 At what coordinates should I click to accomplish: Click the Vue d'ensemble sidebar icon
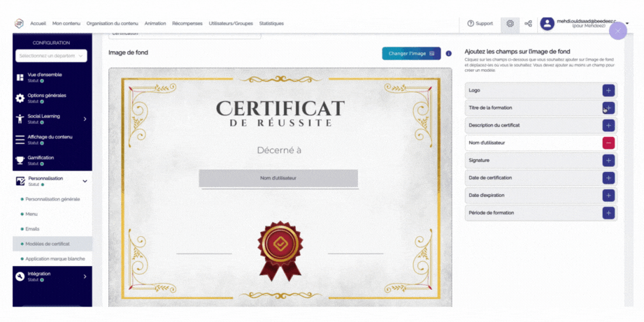pyautogui.click(x=20, y=77)
